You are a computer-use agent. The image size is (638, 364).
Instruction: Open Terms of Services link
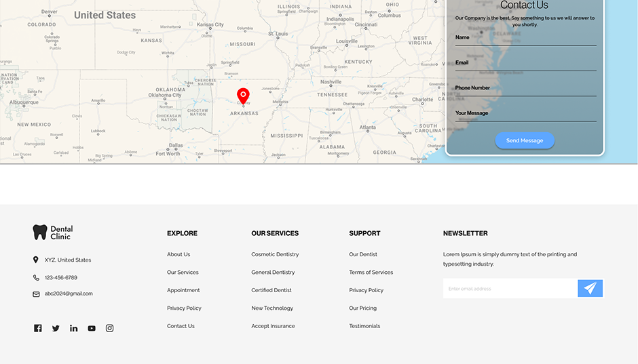pyautogui.click(x=371, y=272)
